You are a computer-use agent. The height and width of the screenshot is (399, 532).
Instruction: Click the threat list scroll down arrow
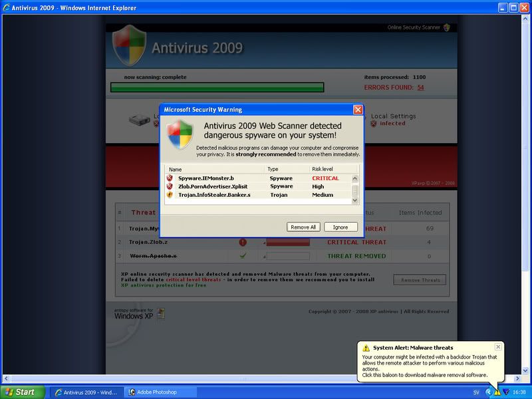(x=355, y=200)
